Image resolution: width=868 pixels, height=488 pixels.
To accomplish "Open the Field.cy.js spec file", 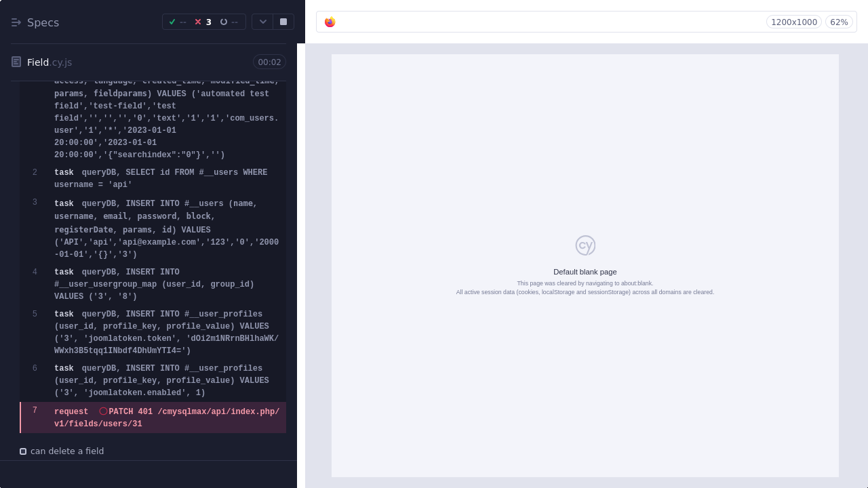I will pyautogui.click(x=50, y=62).
